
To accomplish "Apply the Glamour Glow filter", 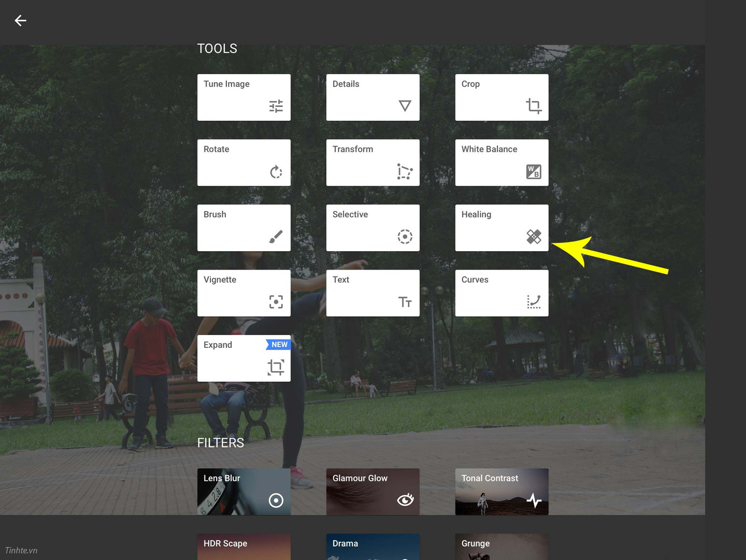I will click(372, 491).
